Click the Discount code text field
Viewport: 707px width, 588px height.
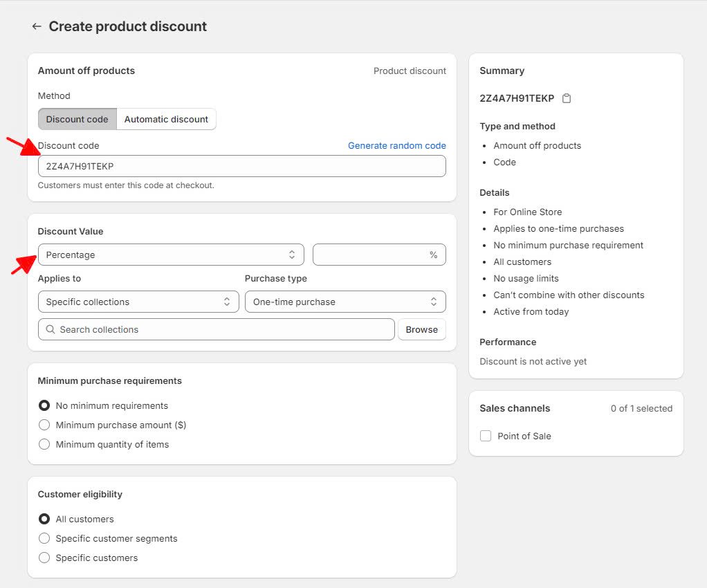point(241,166)
